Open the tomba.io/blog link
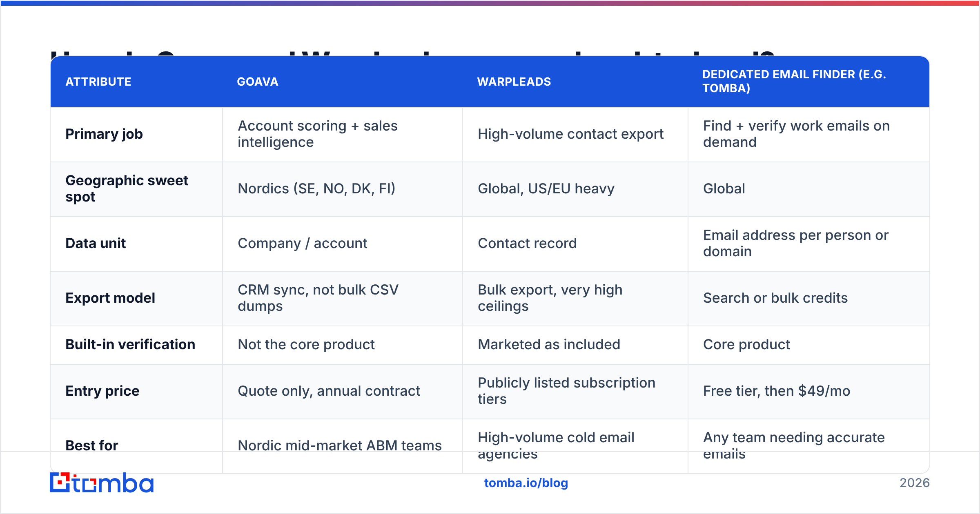Viewport: 980px width, 514px height. (526, 483)
